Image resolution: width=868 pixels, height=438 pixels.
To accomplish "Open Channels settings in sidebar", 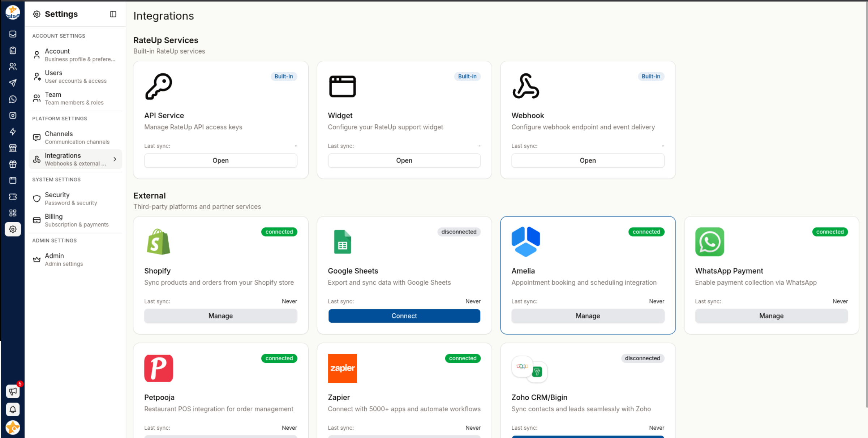I will pyautogui.click(x=75, y=138).
